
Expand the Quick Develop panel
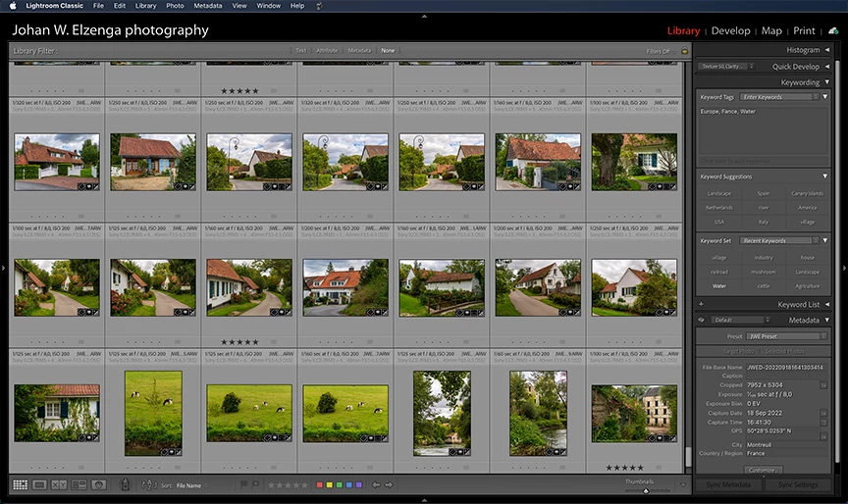tap(827, 67)
